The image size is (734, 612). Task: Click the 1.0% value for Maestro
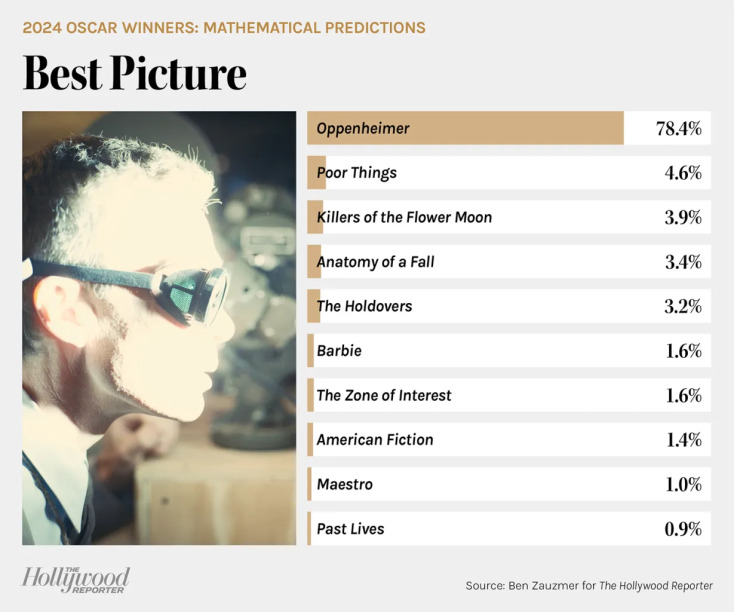click(x=683, y=484)
